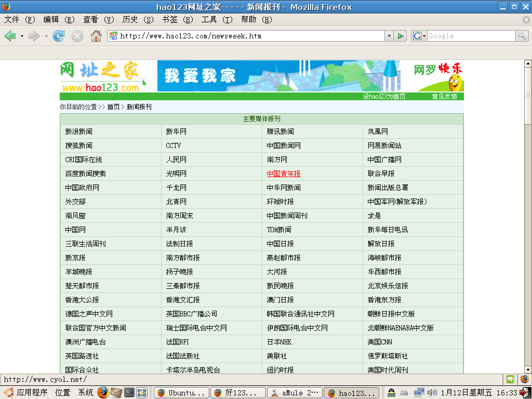Click the Google search input box
This screenshot has height=399, width=532.
[471, 36]
